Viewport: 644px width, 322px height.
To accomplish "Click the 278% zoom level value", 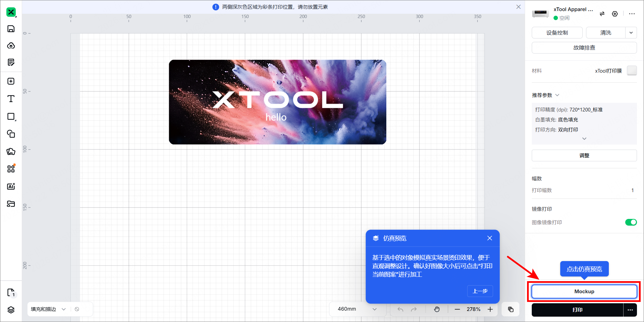I will 473,309.
